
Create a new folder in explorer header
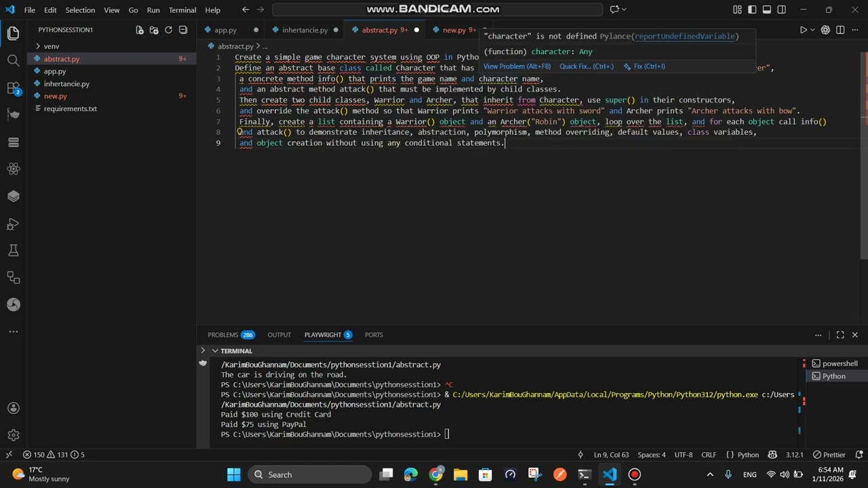click(154, 30)
